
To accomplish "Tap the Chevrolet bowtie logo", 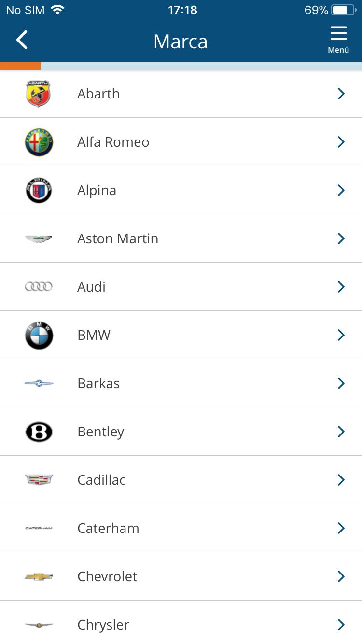I will [x=39, y=576].
